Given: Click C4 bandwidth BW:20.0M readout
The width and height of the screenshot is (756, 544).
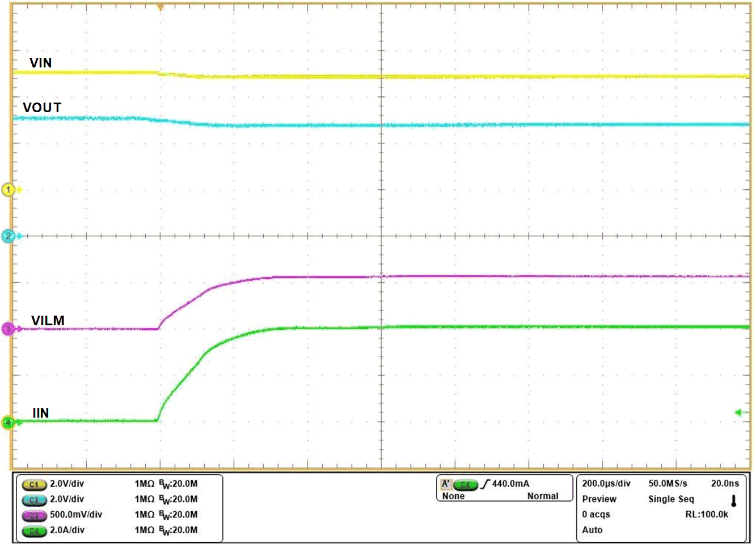Looking at the screenshot, I should pyautogui.click(x=178, y=530).
